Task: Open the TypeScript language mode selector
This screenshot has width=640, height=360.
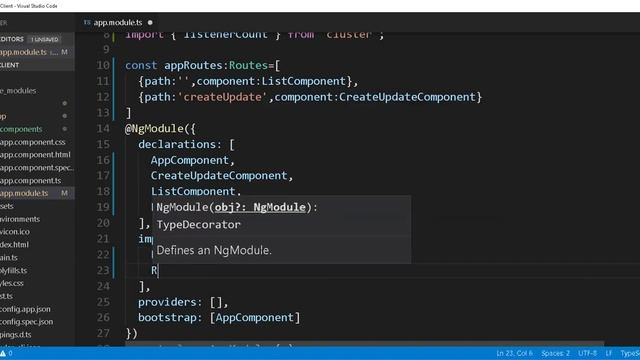Action: click(x=630, y=353)
